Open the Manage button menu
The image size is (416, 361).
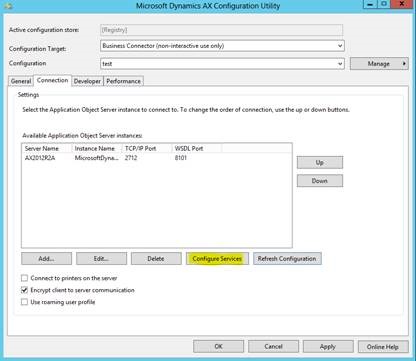click(x=379, y=64)
